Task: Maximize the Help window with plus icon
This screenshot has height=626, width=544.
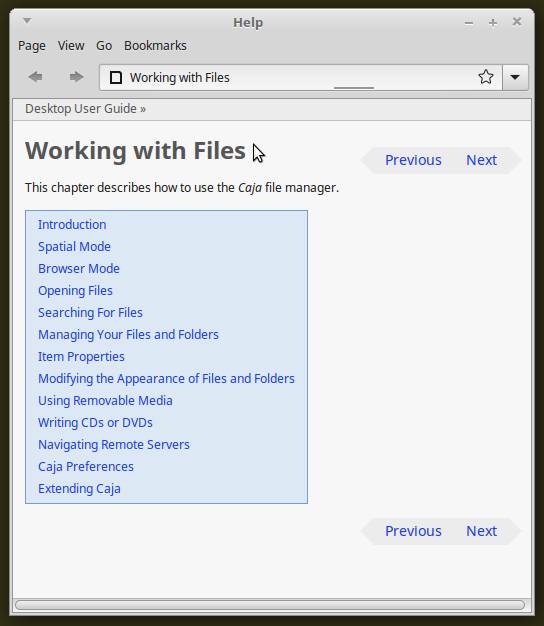Action: 493,23
